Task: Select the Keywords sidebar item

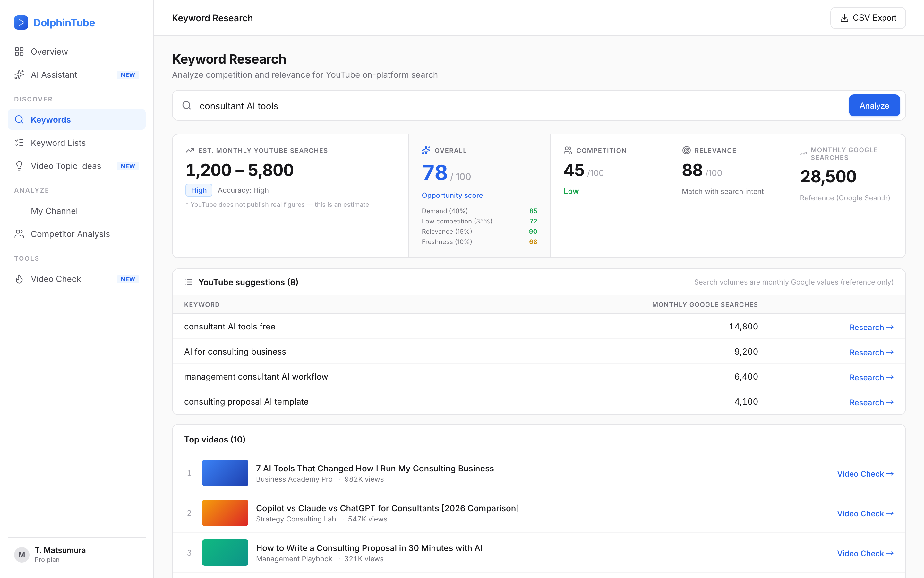Action: tap(77, 120)
